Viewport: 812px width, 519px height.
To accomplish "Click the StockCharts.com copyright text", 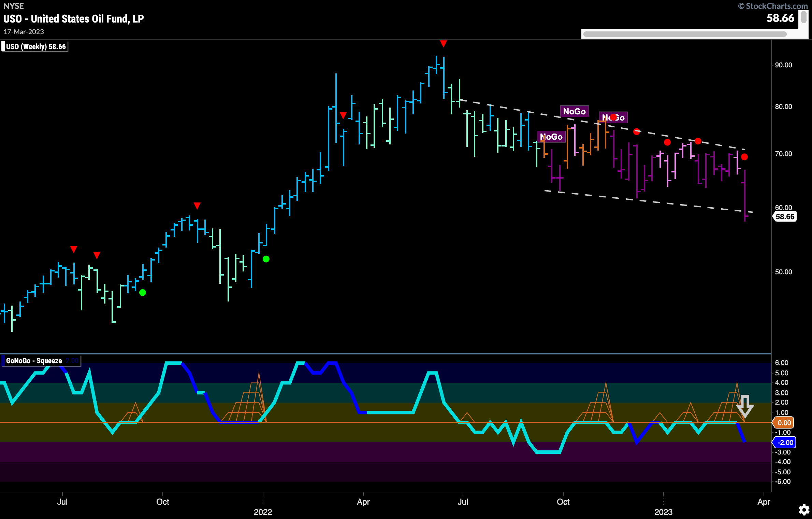I will [x=773, y=6].
